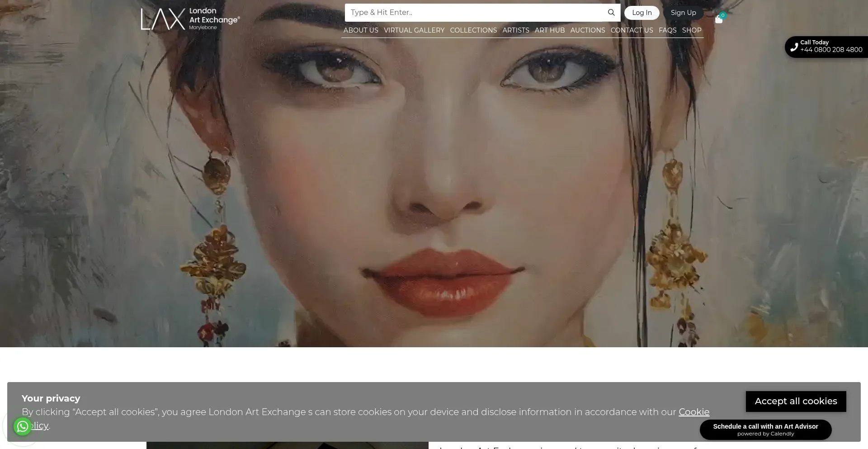View the FAQs page
The width and height of the screenshot is (868, 449).
pos(668,30)
